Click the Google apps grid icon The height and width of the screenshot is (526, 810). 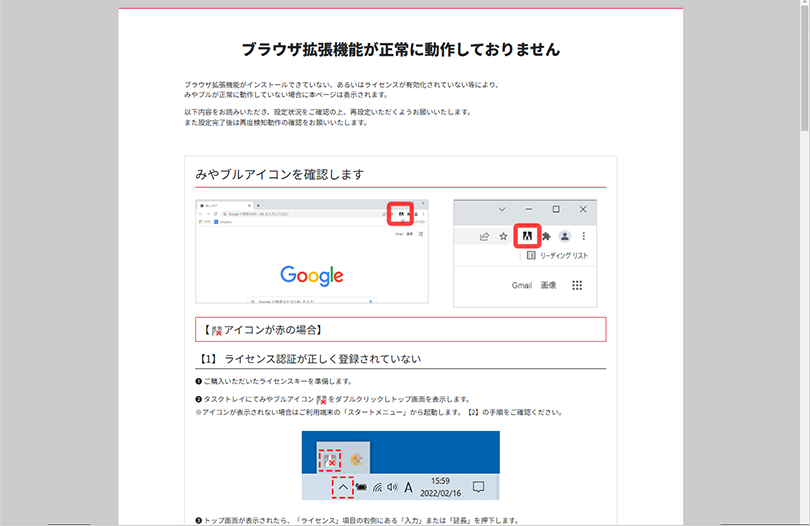pyautogui.click(x=577, y=285)
